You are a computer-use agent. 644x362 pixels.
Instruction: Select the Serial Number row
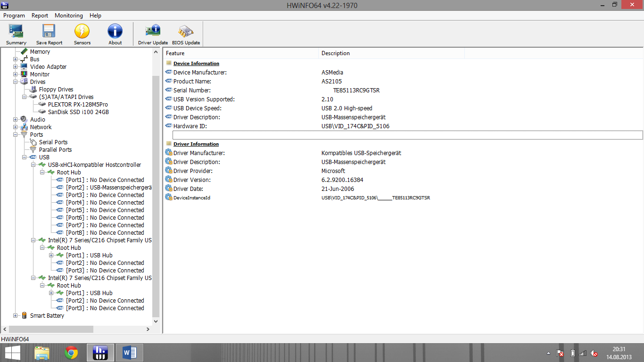[x=404, y=90]
